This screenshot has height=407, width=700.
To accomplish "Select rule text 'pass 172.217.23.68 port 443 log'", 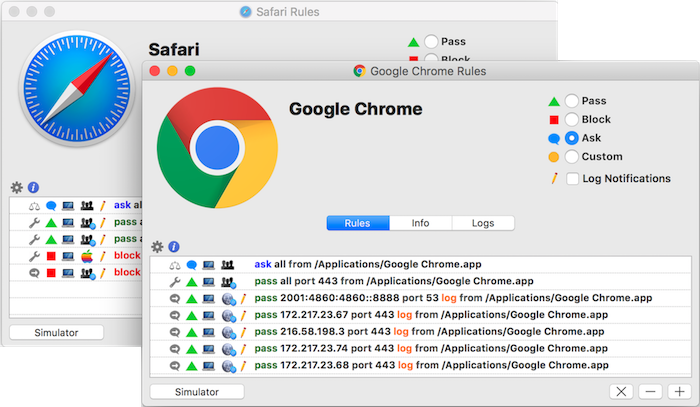I will (333, 365).
